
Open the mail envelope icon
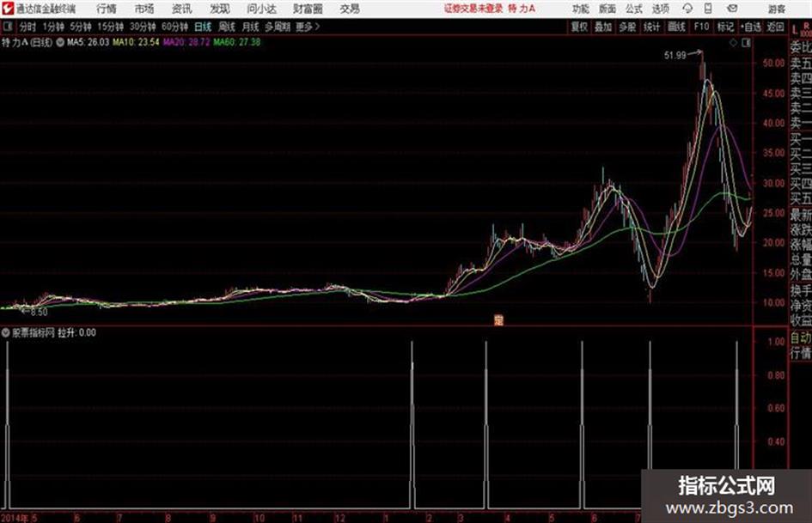pos(732,9)
